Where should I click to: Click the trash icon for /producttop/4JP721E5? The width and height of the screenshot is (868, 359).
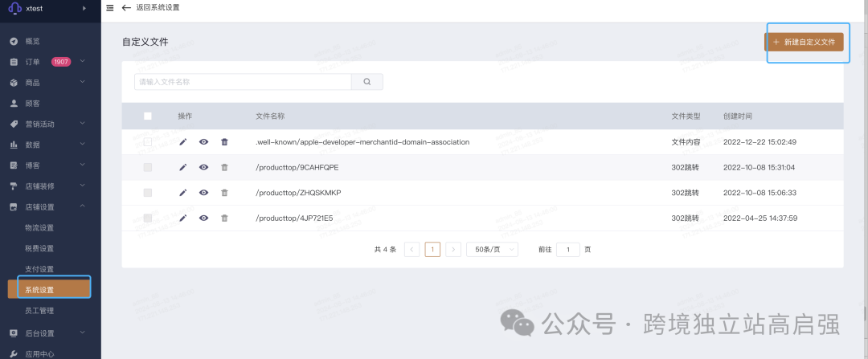224,218
